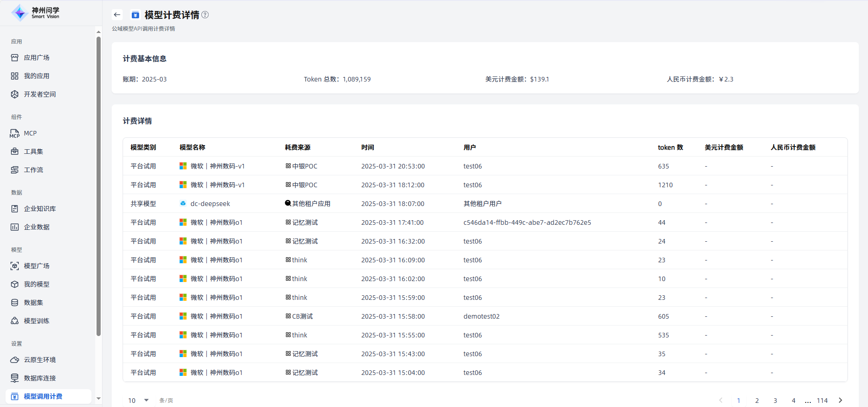Click the 神州问学 Smart Vision logo
Image resolution: width=868 pixels, height=407 pixels.
36,13
